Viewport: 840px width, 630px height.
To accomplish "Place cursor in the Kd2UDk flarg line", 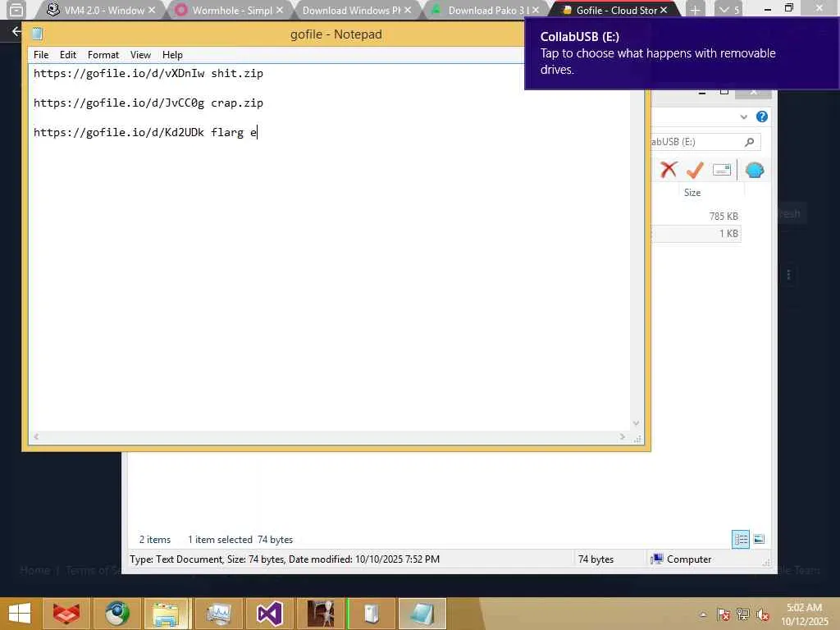I will [145, 132].
